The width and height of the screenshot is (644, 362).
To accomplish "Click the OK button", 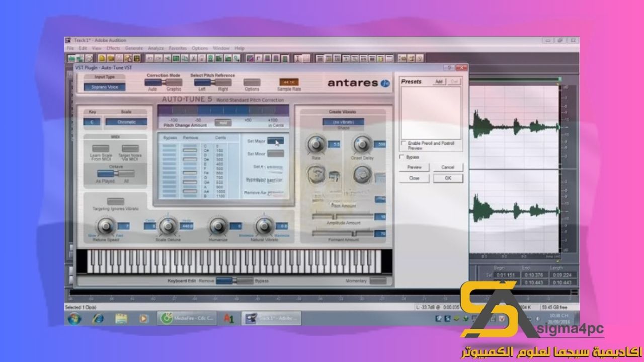I will [448, 178].
